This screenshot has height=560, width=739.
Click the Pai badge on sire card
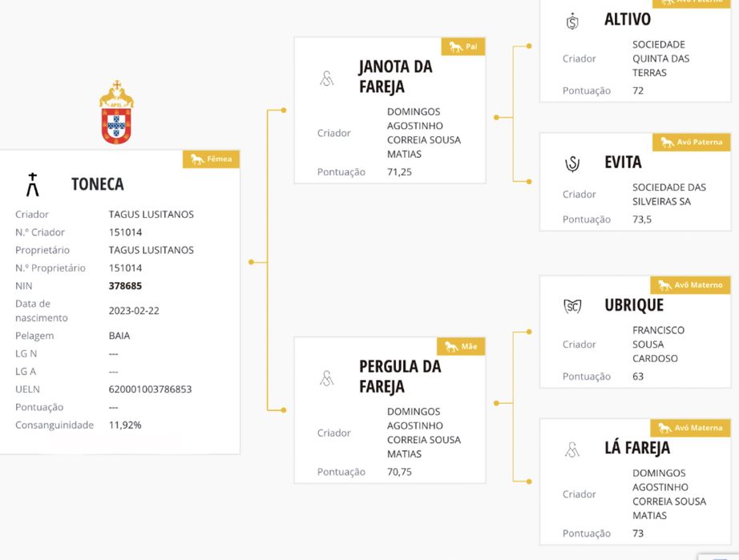tap(463, 46)
